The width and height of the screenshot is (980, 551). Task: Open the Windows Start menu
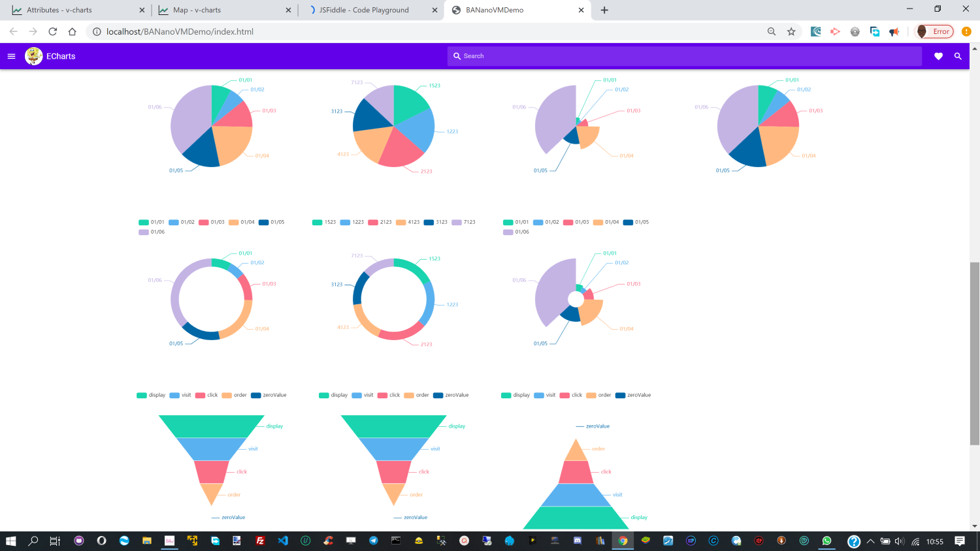coord(10,541)
